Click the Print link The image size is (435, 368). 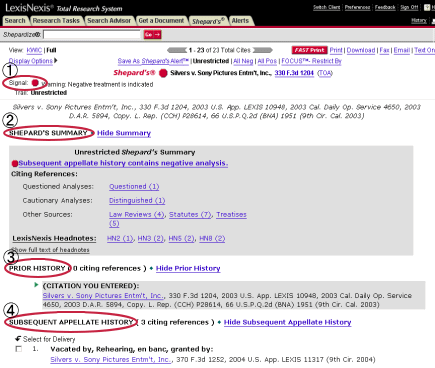pos(336,50)
